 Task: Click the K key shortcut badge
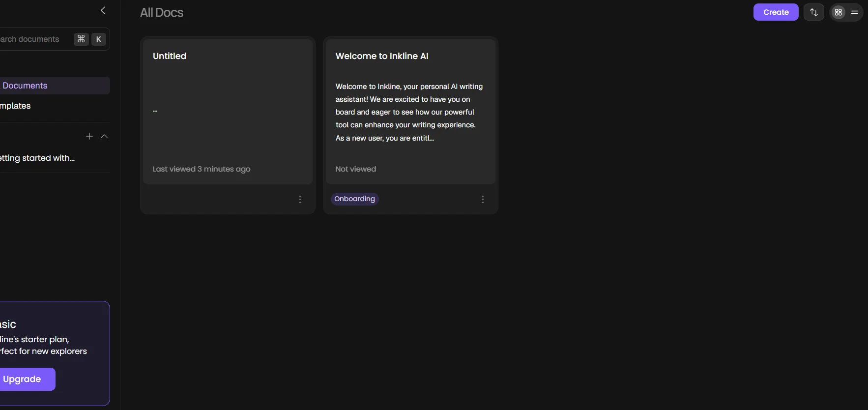click(99, 39)
